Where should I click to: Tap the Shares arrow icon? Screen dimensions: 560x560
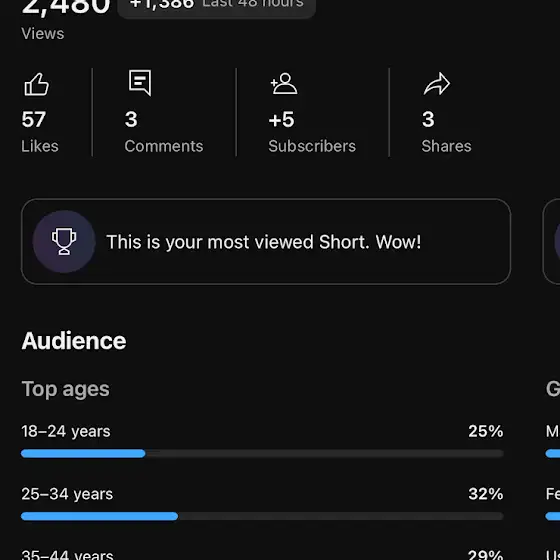(437, 84)
